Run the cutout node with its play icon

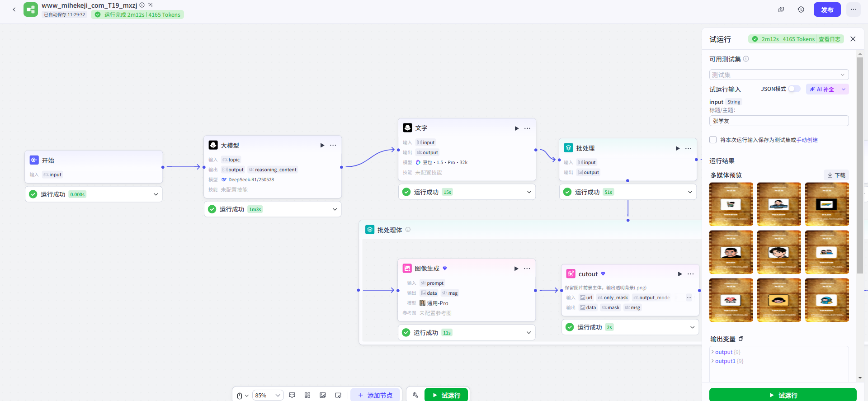[x=680, y=274]
